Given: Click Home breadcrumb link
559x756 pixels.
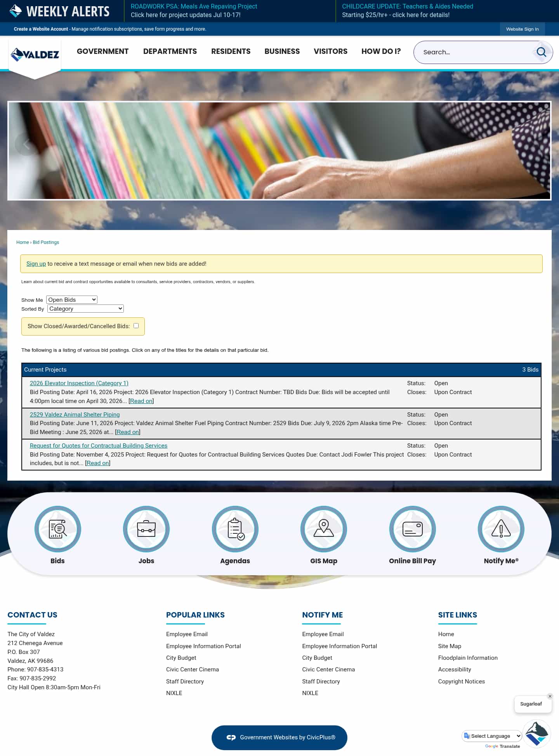Looking at the screenshot, I should click(23, 242).
